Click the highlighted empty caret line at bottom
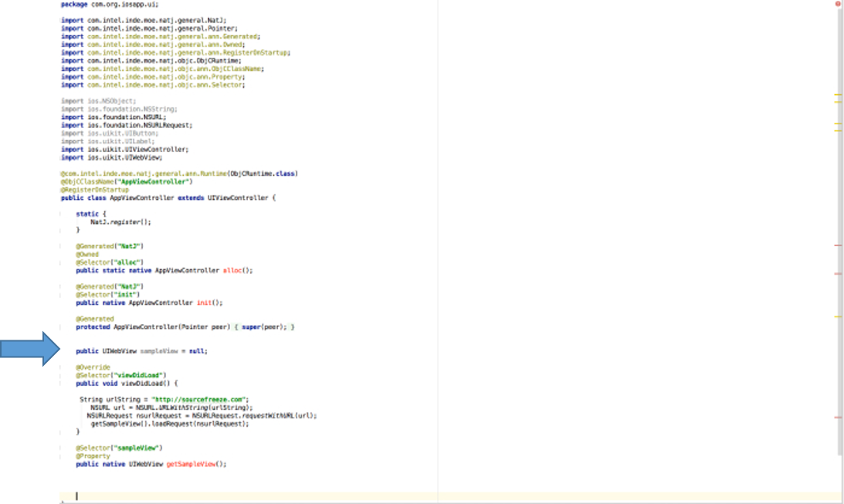The width and height of the screenshot is (844, 504). click(450, 496)
